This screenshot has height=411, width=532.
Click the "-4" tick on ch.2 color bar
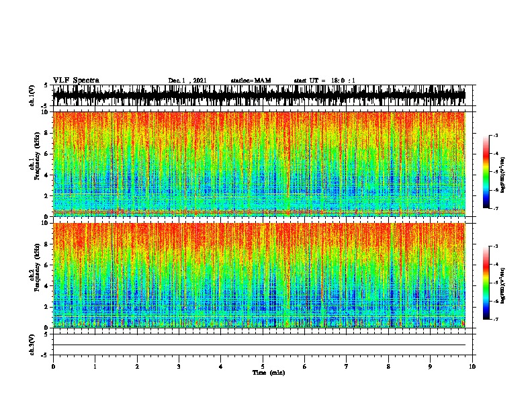point(496,265)
